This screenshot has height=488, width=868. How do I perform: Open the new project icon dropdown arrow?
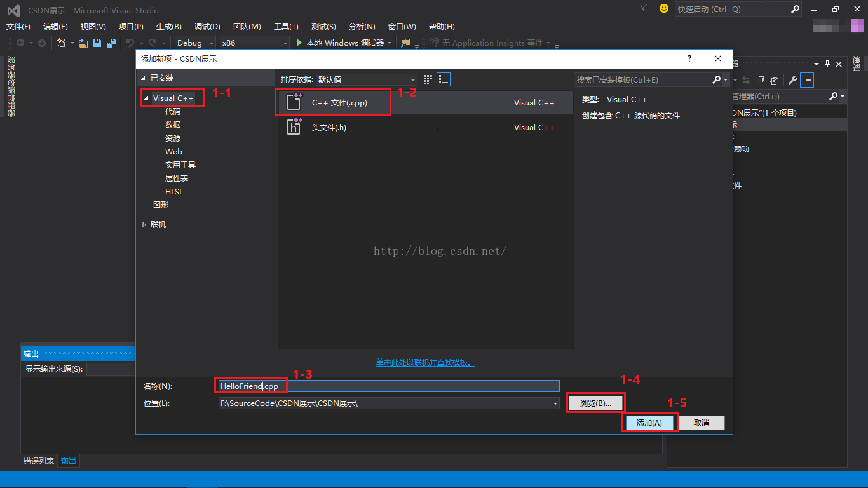point(72,43)
